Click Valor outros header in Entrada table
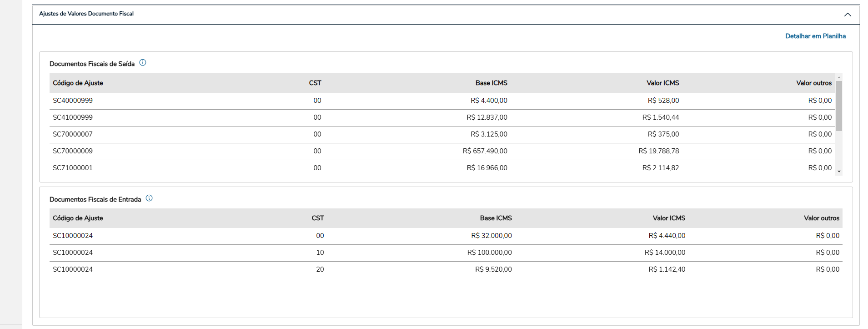 pyautogui.click(x=821, y=218)
